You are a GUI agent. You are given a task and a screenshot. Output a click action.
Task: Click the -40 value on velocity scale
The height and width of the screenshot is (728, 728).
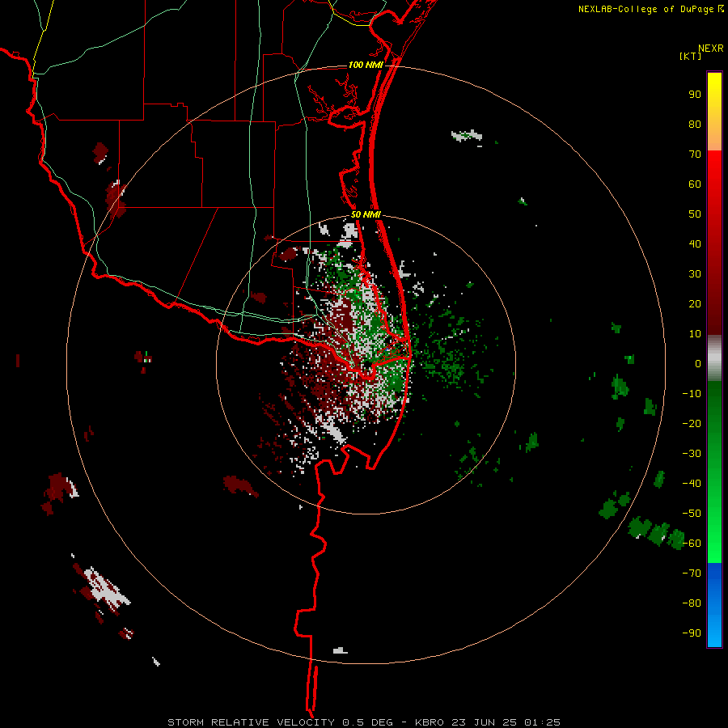[x=692, y=484]
